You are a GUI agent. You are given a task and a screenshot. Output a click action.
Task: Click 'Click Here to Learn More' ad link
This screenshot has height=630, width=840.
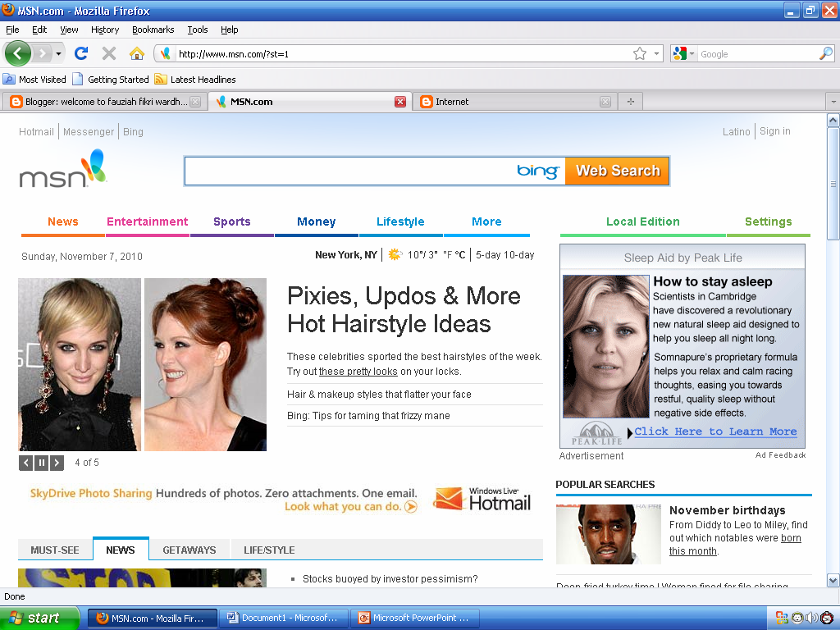click(715, 431)
